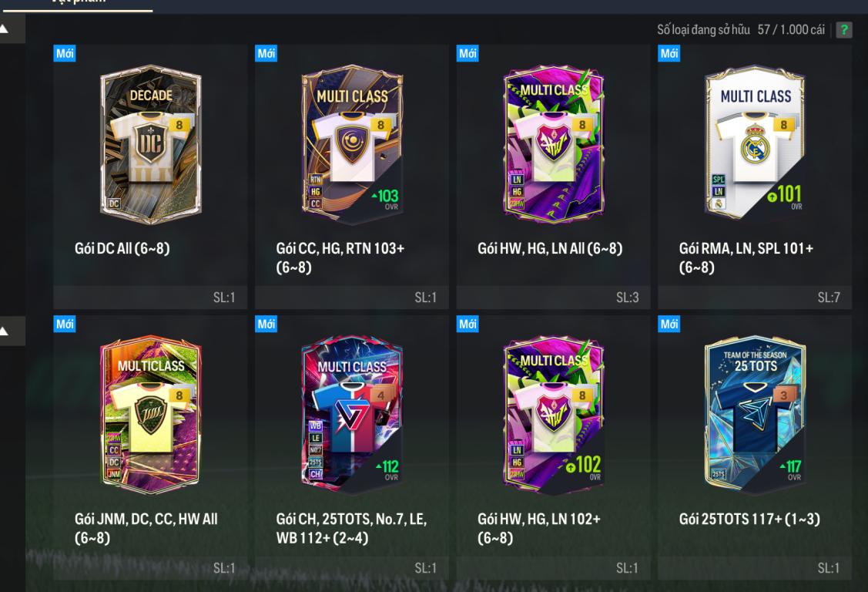The height and width of the screenshot is (592, 868).
Task: Select the Real Madrid Multi Class pack card
Action: click(x=755, y=143)
